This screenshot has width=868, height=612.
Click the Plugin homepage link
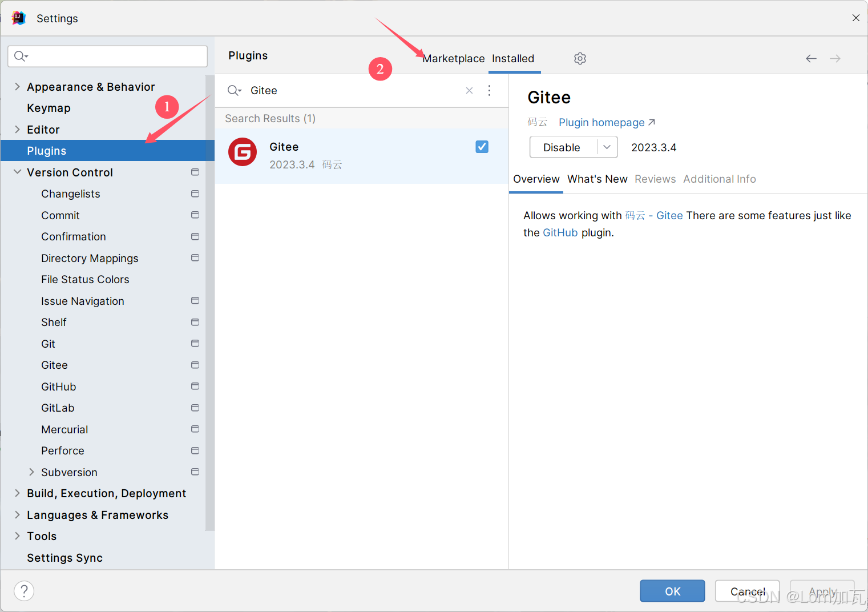point(601,122)
